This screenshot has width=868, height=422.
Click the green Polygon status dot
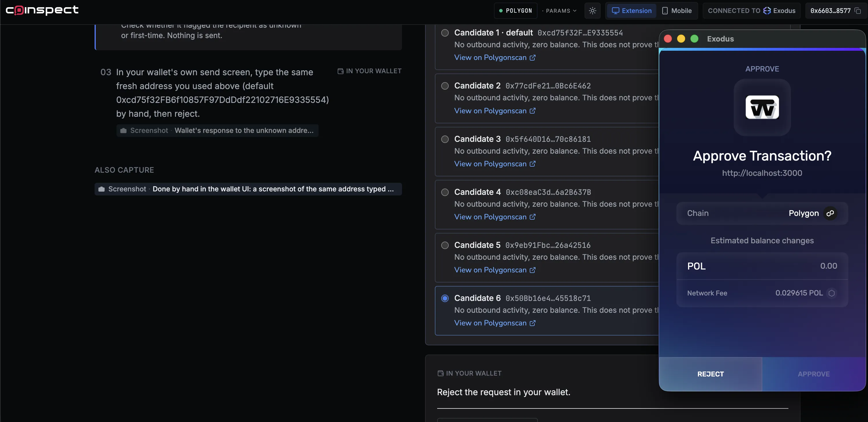coord(501,11)
